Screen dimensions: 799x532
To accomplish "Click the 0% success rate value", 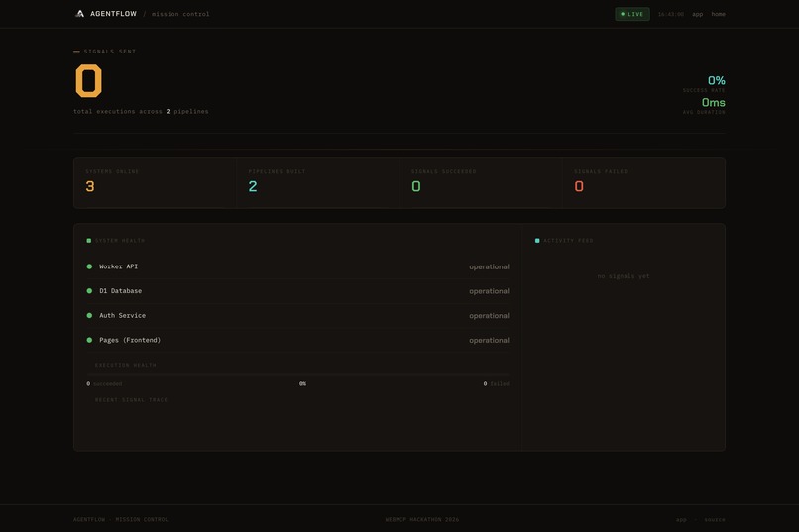I will pyautogui.click(x=716, y=80).
